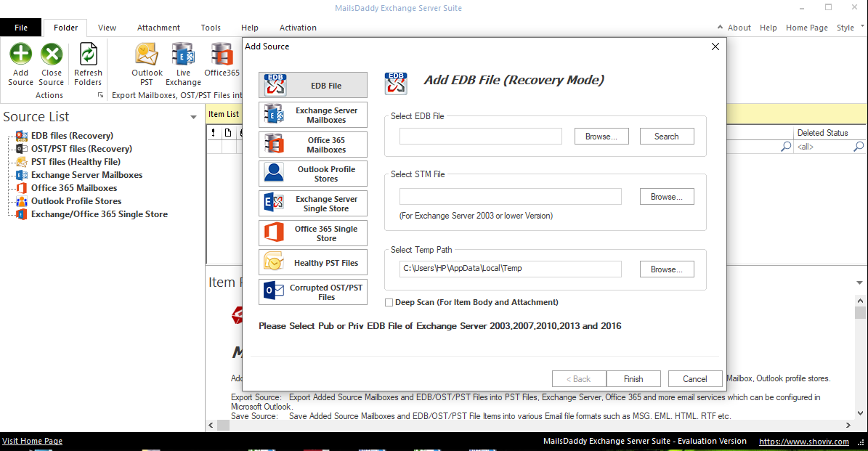This screenshot has width=868, height=451.
Task: Click the Finish button
Action: [x=633, y=378]
